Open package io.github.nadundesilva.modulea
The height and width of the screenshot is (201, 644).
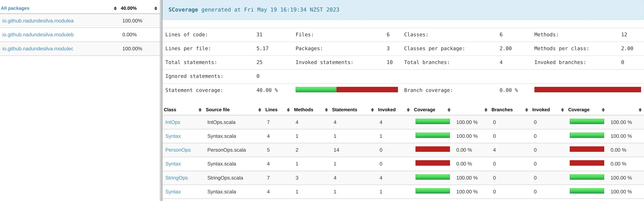(38, 21)
